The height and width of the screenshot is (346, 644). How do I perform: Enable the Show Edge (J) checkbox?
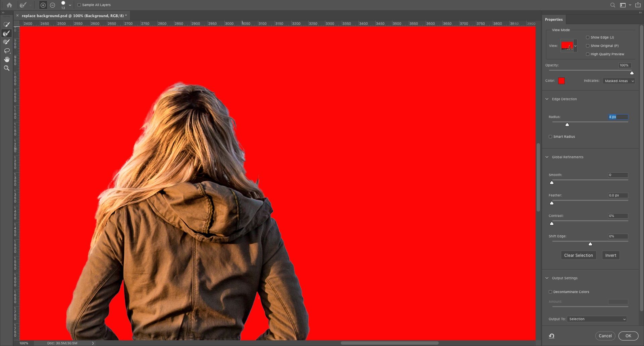pyautogui.click(x=588, y=38)
